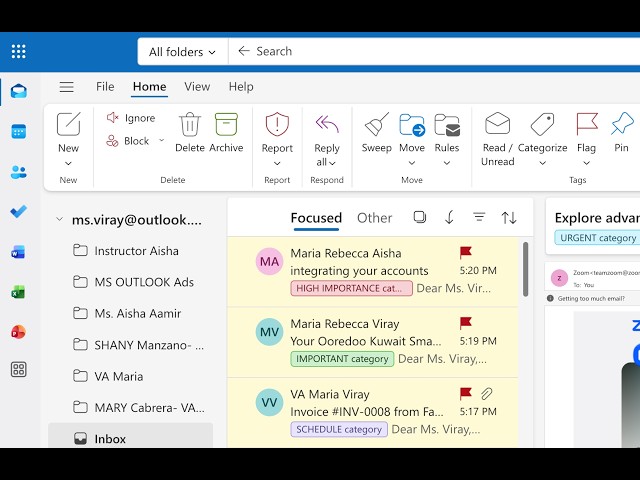Toggle the flag on Maria Rebecca Viray email

click(x=466, y=323)
